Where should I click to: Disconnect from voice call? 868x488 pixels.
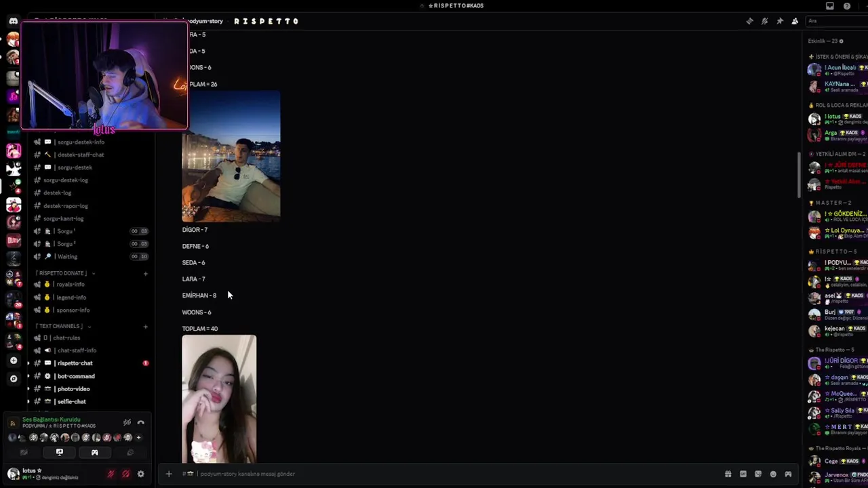141,422
